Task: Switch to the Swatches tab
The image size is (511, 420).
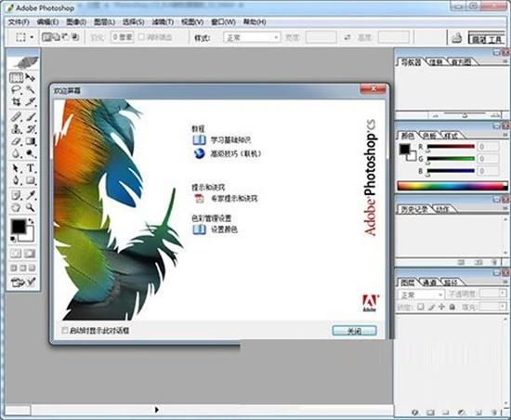Action: [429, 136]
